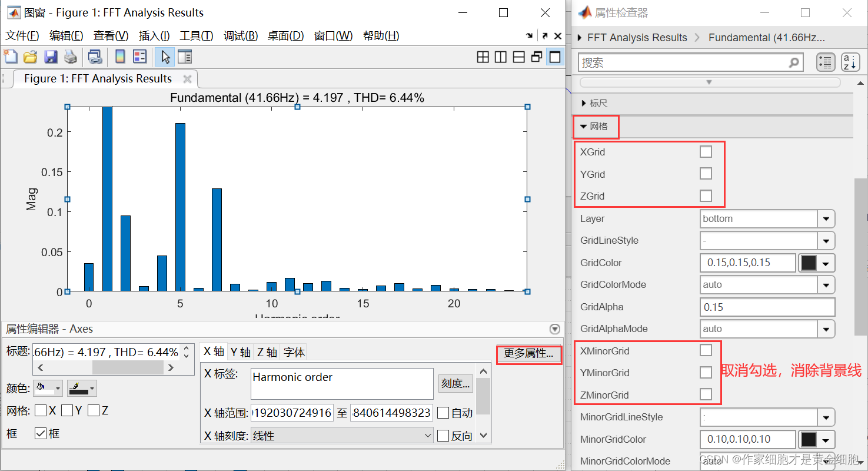
Task: Toggle the Edit Plot arrow tool
Action: [165, 57]
